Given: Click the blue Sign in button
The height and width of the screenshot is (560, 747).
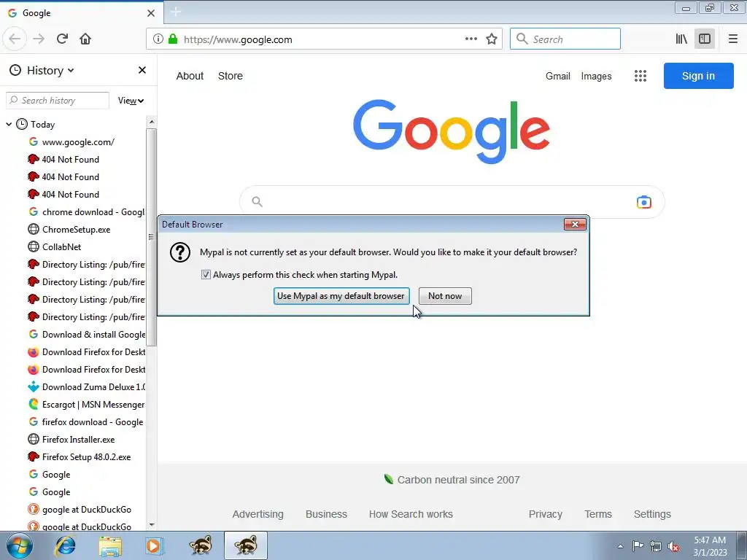Looking at the screenshot, I should pos(698,76).
